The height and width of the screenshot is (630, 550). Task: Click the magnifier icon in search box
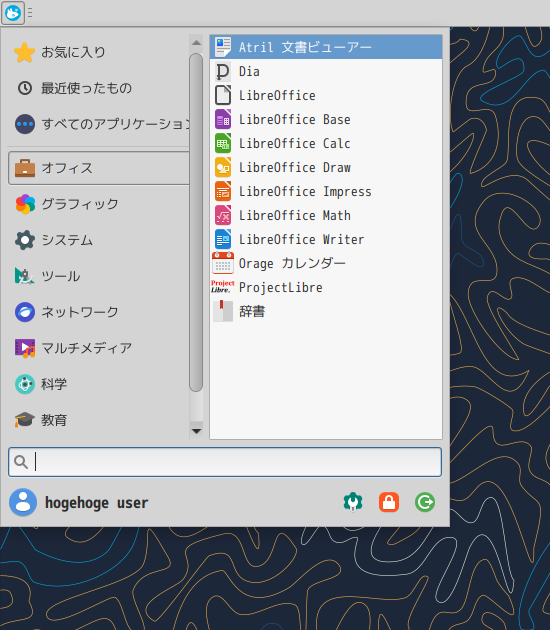coord(21,462)
